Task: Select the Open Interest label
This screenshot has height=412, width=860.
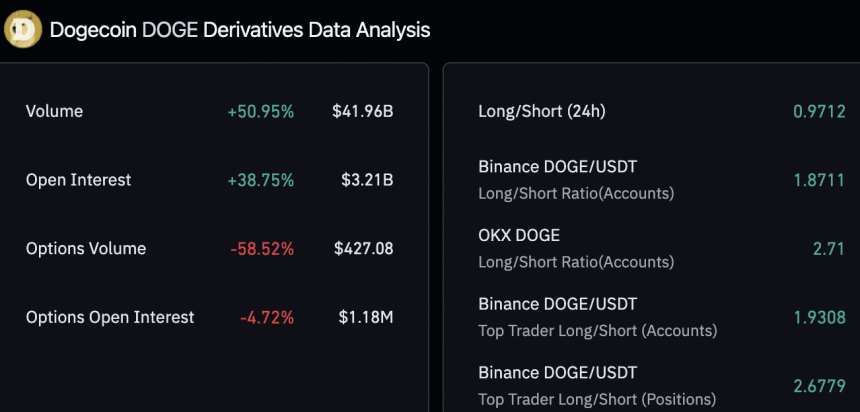Action: tap(79, 180)
